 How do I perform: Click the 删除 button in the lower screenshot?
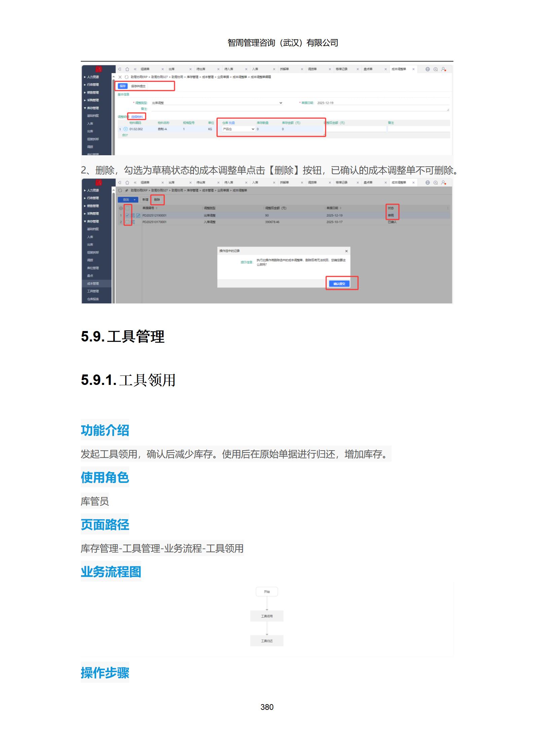(x=157, y=200)
